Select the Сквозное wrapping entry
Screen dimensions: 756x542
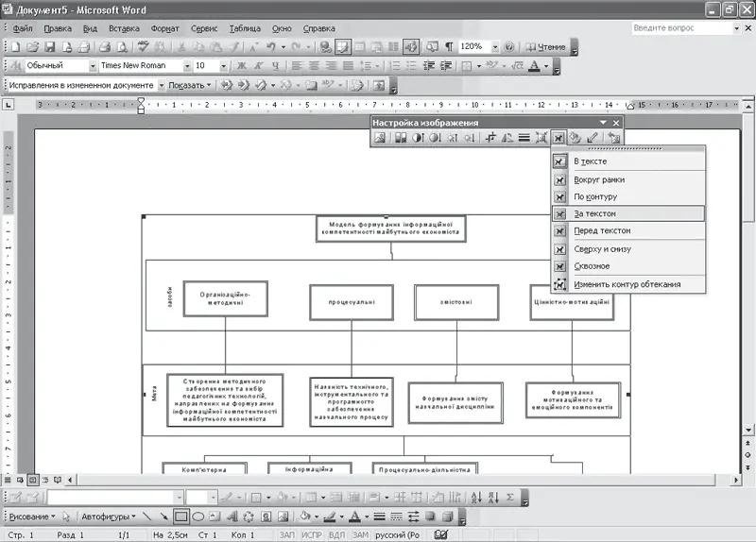click(x=628, y=266)
